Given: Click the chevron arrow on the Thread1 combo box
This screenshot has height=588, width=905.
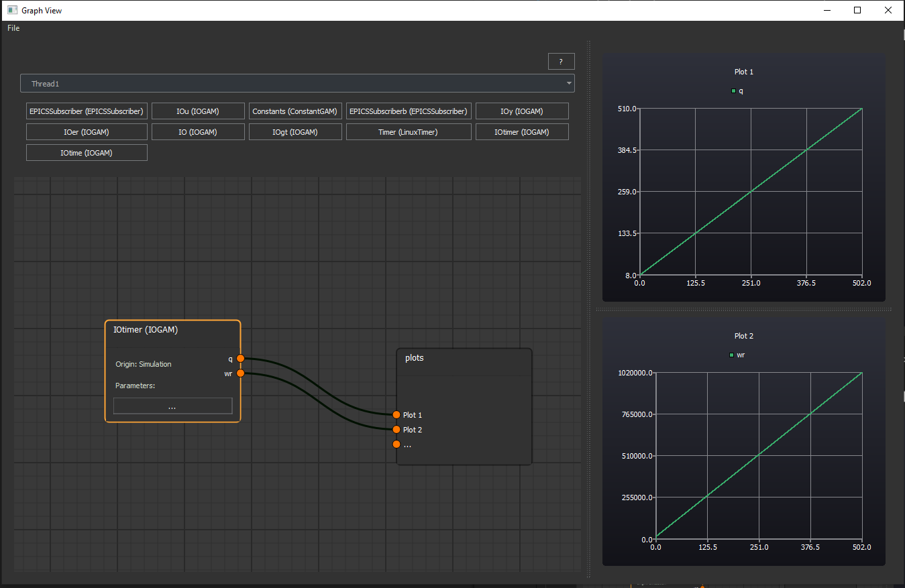Looking at the screenshot, I should tap(568, 83).
